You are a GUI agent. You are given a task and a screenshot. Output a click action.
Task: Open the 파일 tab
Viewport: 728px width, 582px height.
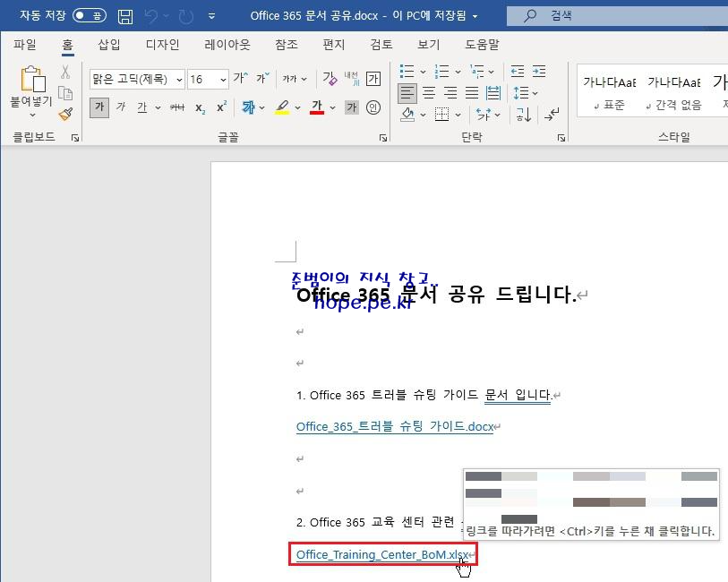coord(24,45)
